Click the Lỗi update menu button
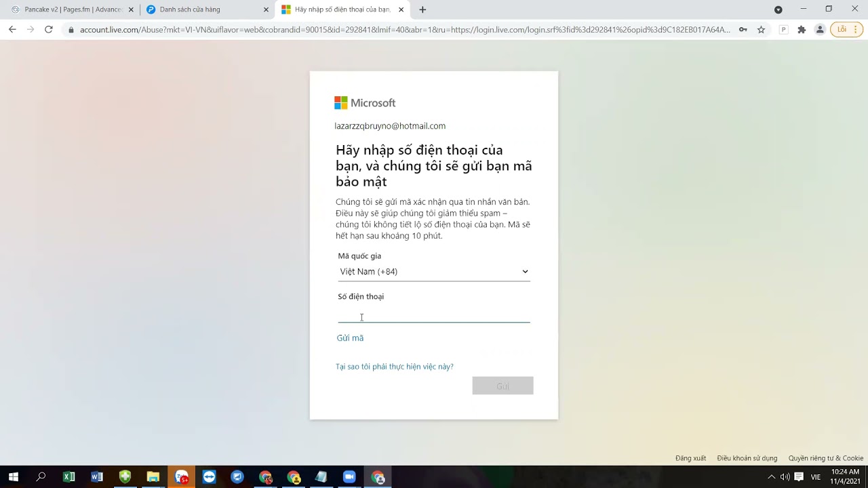 pyautogui.click(x=846, y=30)
